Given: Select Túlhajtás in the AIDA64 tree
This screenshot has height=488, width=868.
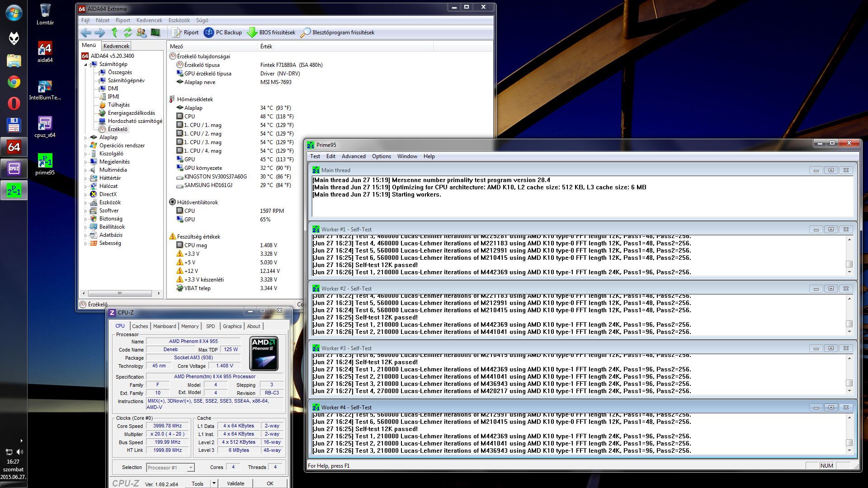Looking at the screenshot, I should point(118,105).
